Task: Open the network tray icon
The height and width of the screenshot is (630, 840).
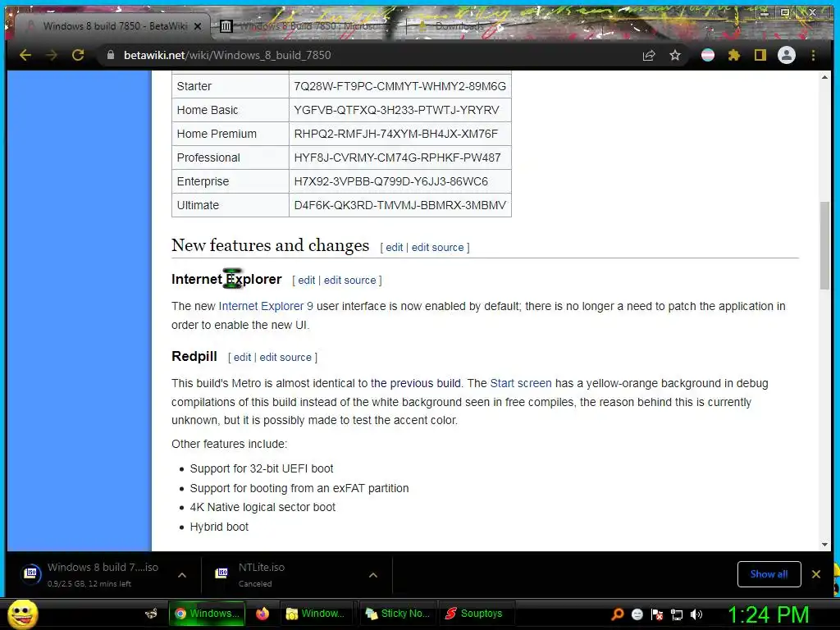Action: pyautogui.click(x=677, y=614)
